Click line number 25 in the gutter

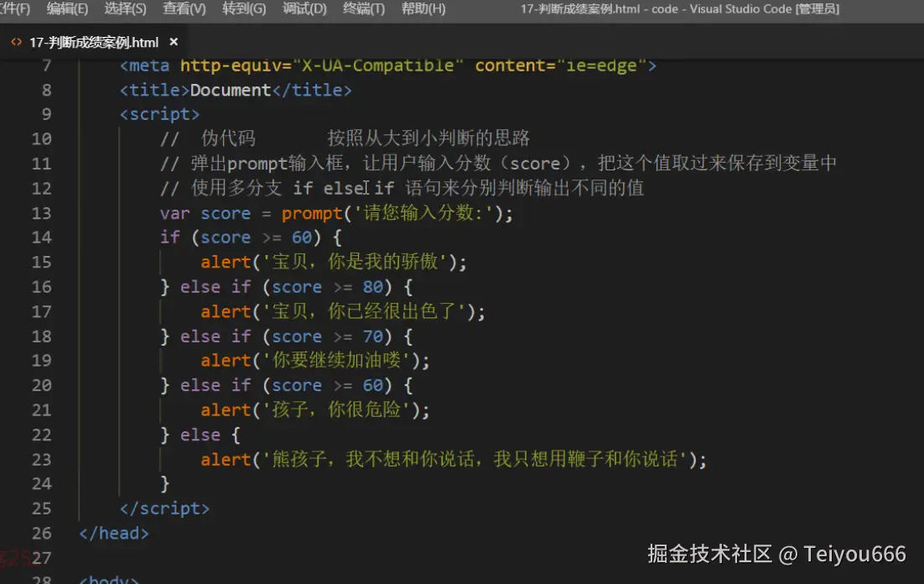[41, 508]
